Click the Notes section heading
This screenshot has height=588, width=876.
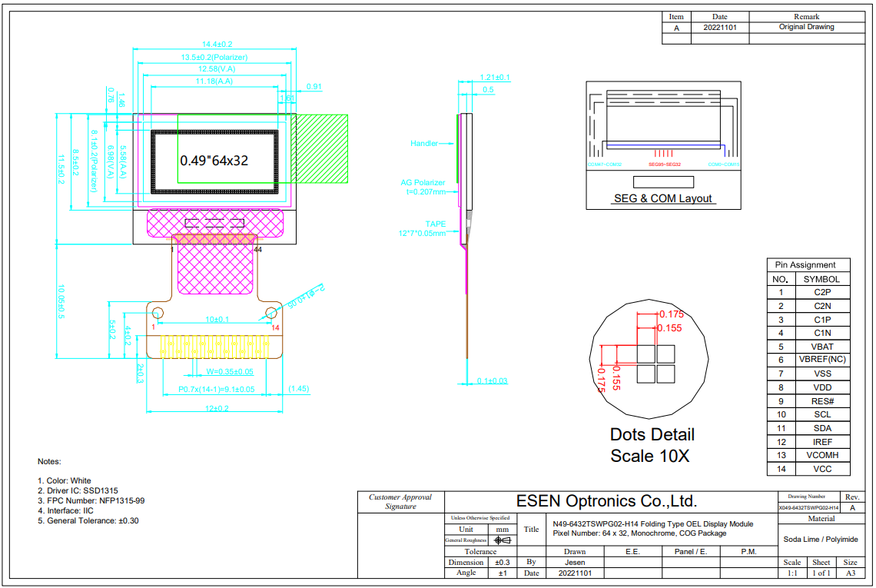(48, 461)
